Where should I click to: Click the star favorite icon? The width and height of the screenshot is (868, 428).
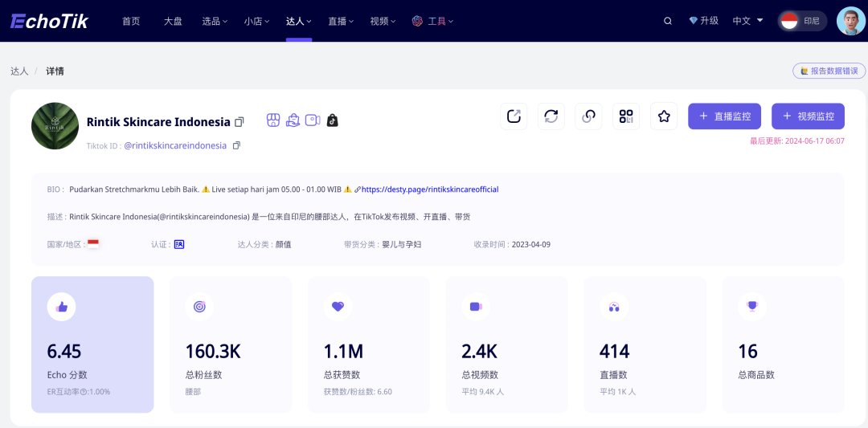click(664, 116)
